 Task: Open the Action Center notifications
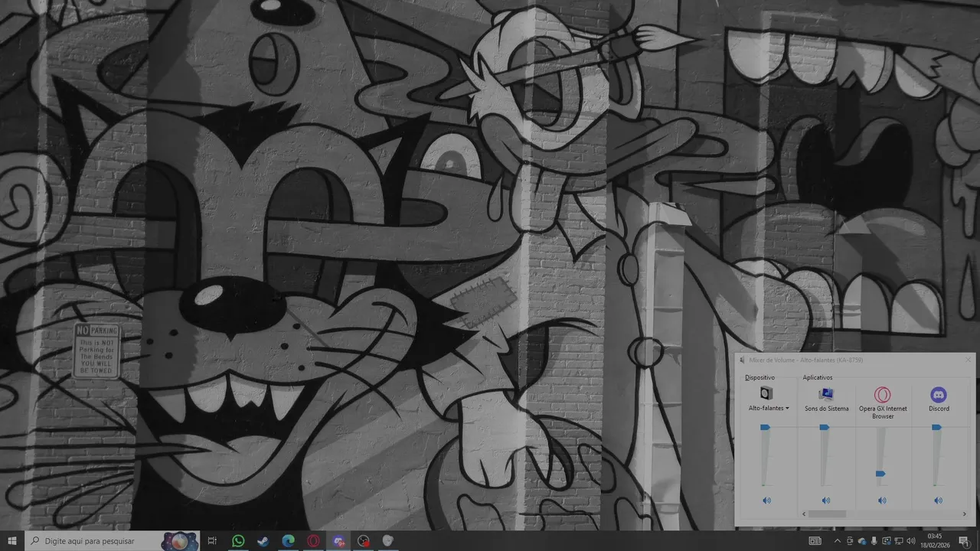tap(964, 541)
